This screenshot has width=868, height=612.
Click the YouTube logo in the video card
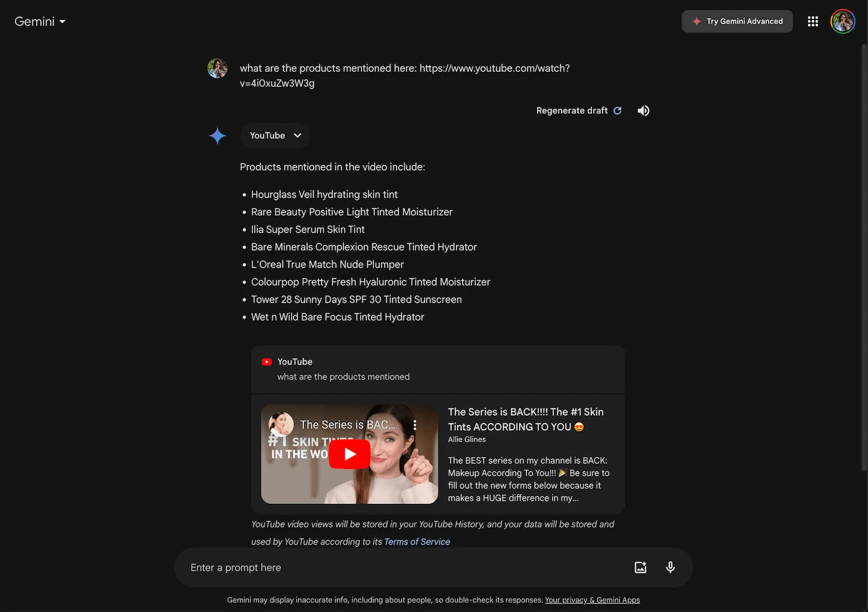point(267,362)
